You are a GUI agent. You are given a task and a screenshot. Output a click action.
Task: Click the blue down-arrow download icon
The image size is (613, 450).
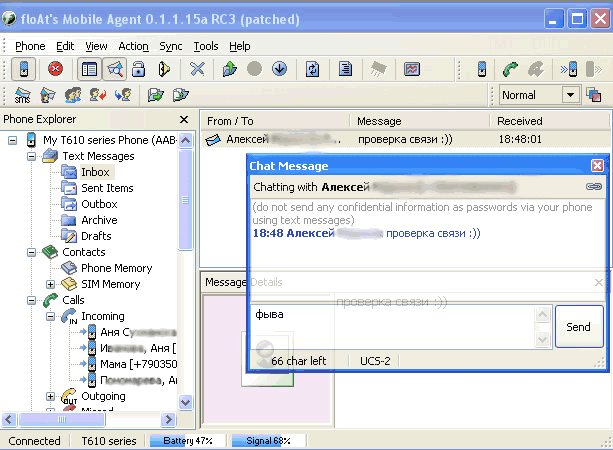click(x=279, y=69)
